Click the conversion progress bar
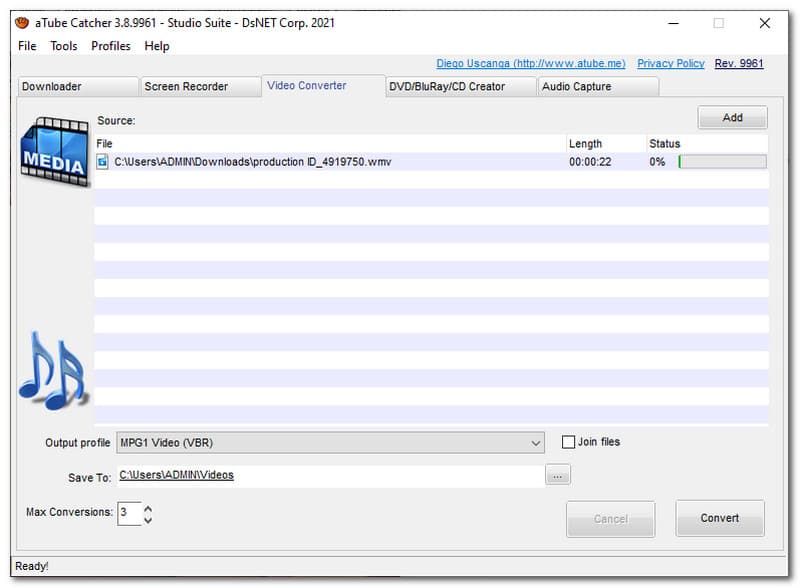Screen dimensions: 800x588 click(x=722, y=161)
